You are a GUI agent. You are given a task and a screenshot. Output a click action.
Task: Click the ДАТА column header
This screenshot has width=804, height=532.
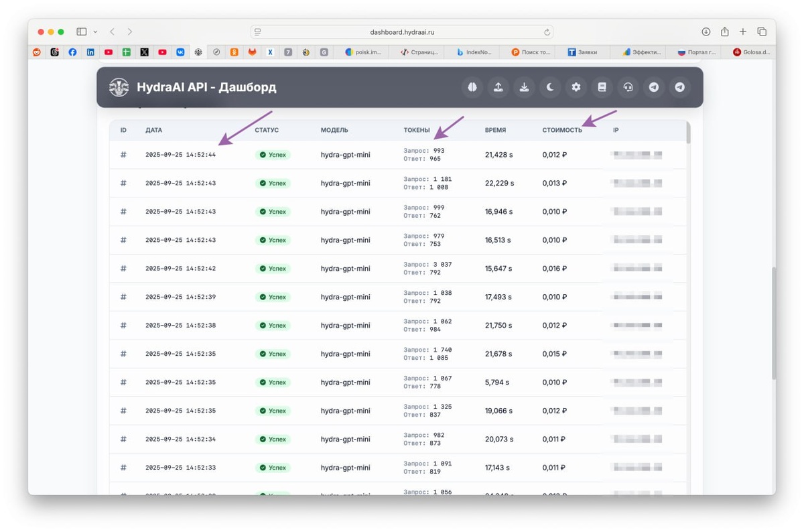(153, 130)
